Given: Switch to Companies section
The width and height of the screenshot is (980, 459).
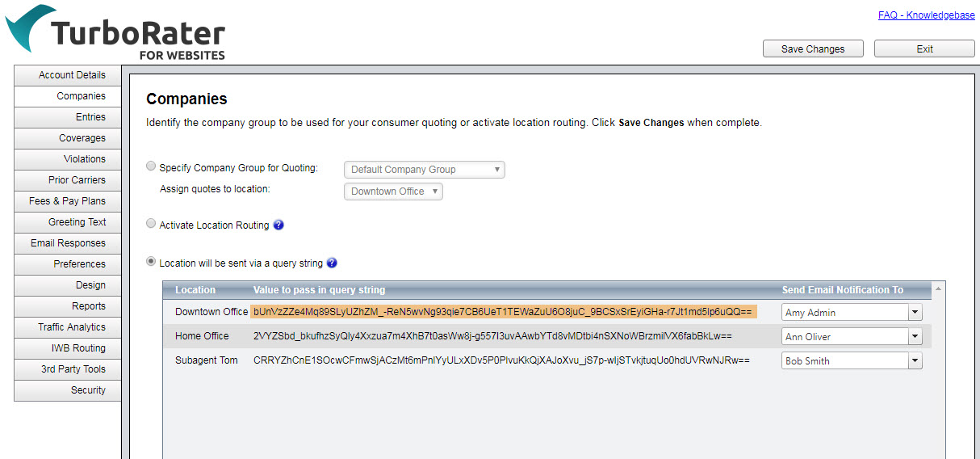Looking at the screenshot, I should [68, 96].
